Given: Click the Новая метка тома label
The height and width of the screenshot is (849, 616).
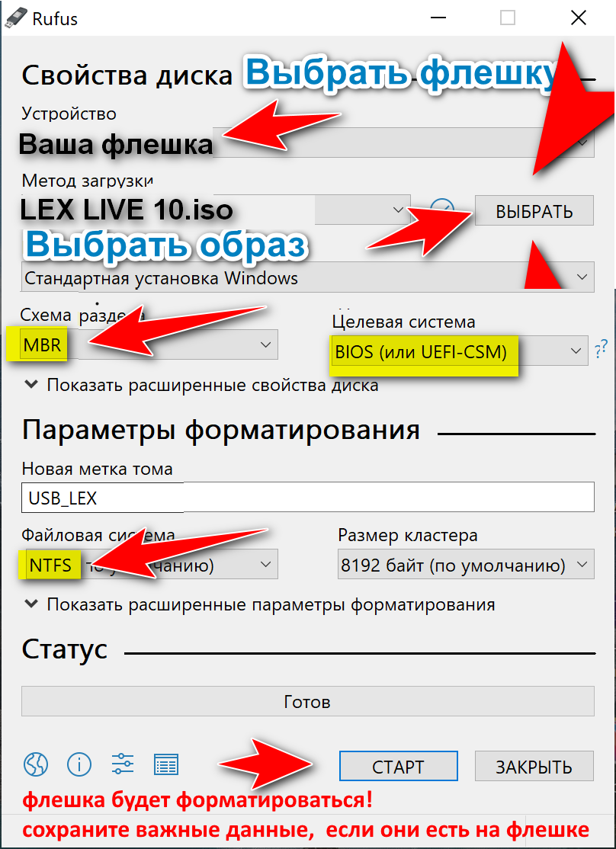Looking at the screenshot, I should pos(97,469).
